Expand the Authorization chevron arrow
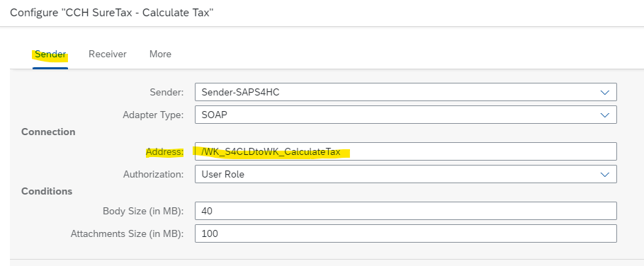644x266 pixels. point(604,174)
